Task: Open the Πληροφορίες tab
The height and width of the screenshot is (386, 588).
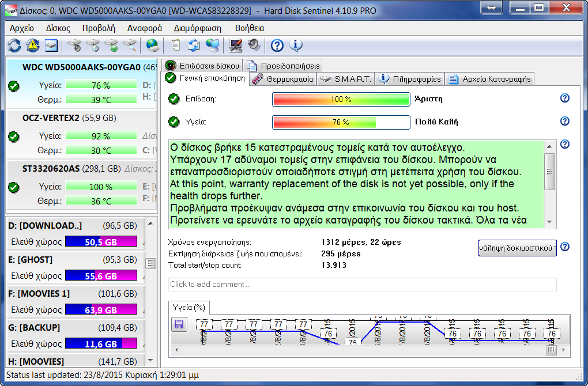Action: click(x=410, y=79)
